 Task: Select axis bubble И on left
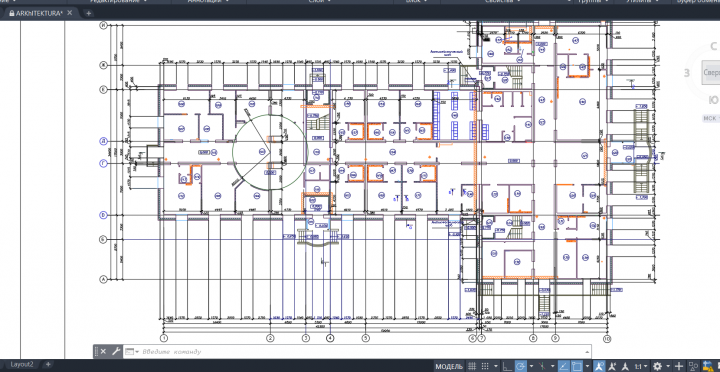coord(104,26)
